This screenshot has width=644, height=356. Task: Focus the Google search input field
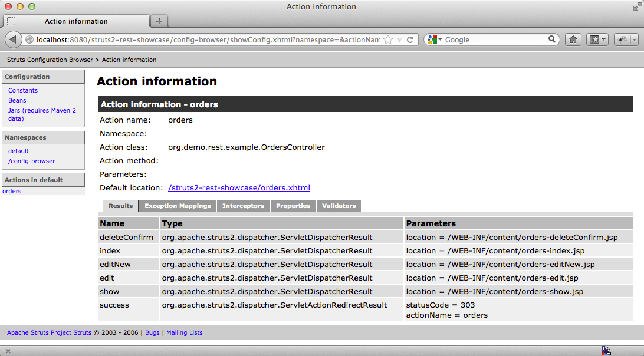click(495, 39)
